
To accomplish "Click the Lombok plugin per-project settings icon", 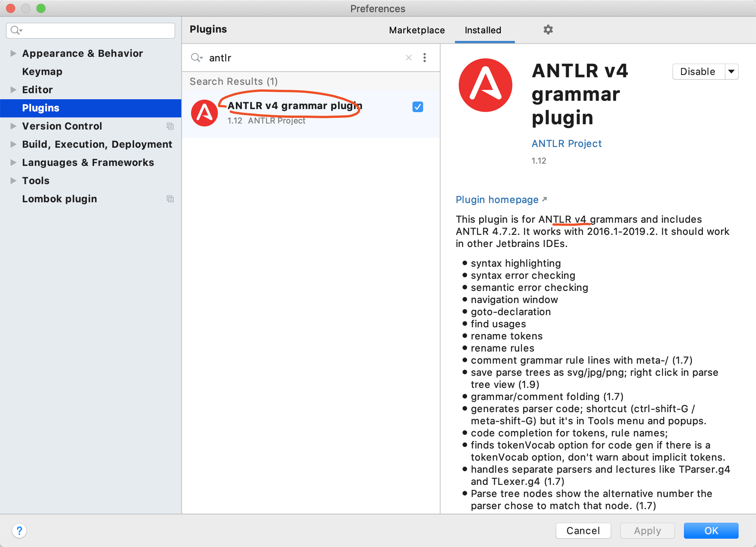I will click(x=170, y=199).
